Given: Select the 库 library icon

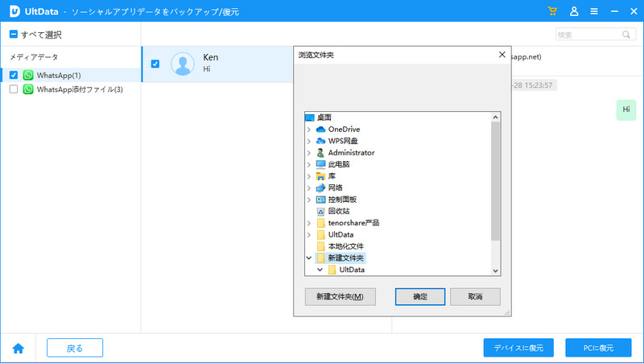Looking at the screenshot, I should (x=320, y=176).
